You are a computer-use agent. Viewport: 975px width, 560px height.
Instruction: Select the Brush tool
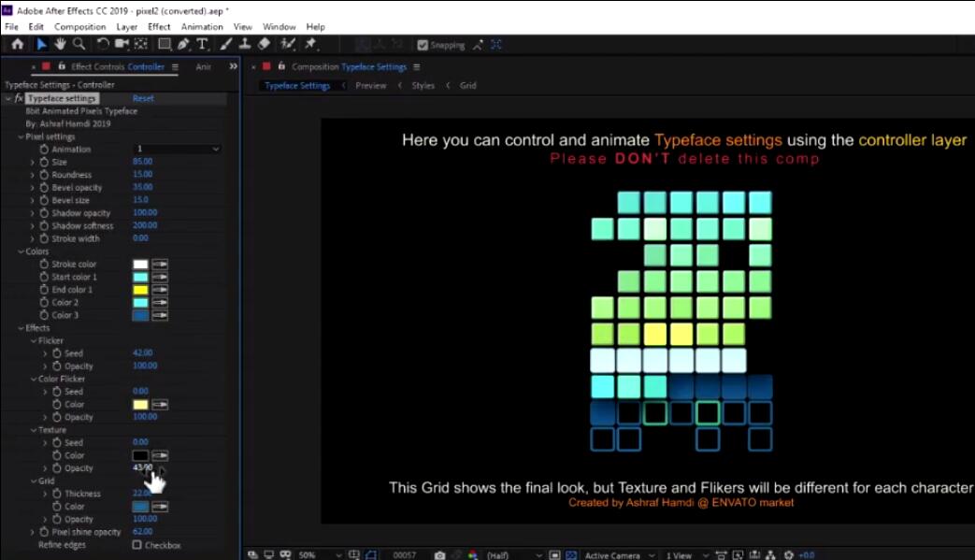point(225,44)
